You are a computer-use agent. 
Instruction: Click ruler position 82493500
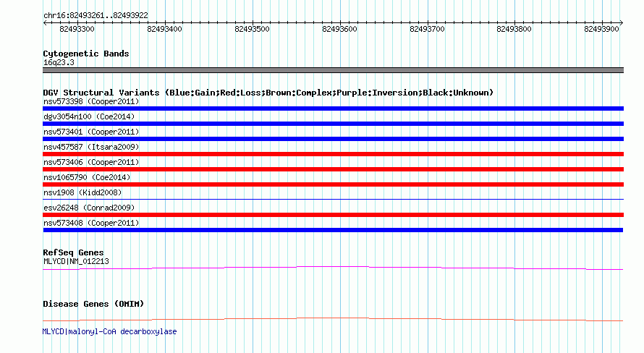pos(252,29)
